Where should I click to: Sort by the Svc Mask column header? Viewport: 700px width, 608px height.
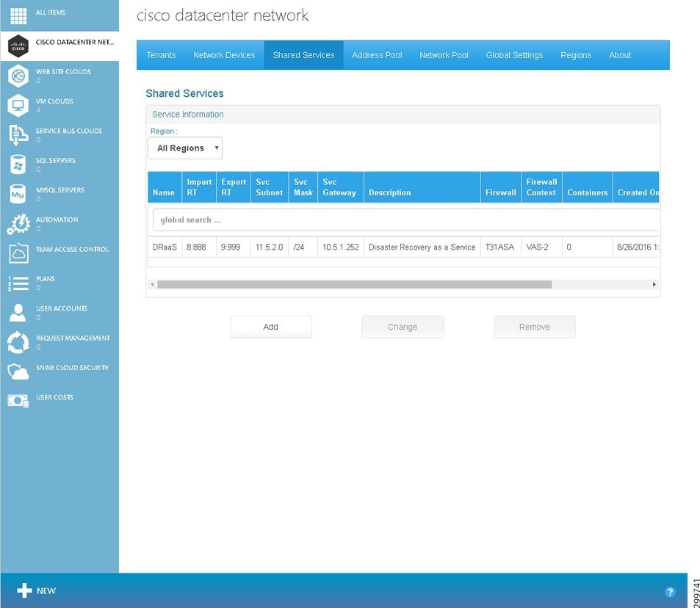303,187
